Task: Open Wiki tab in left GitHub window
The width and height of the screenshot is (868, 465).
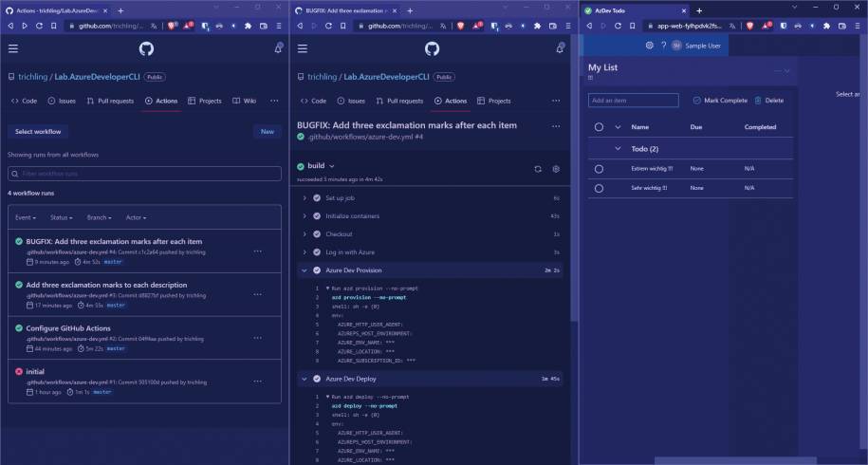Action: click(244, 102)
